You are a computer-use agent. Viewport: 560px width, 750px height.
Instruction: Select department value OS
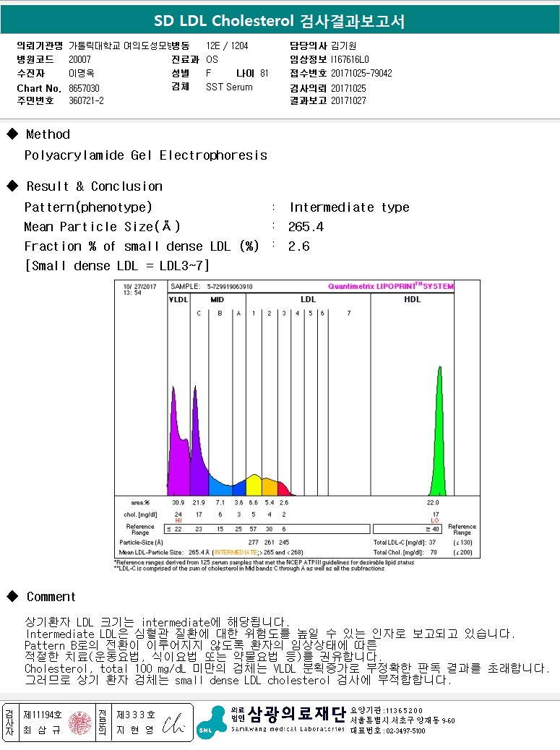(212, 59)
